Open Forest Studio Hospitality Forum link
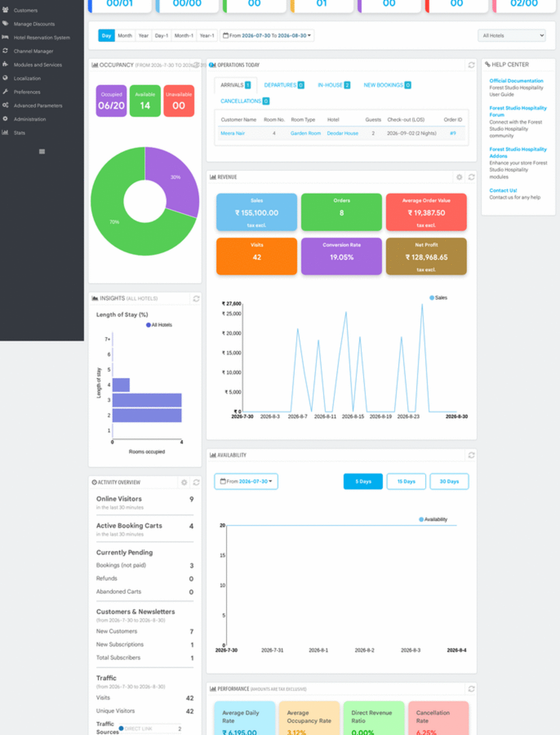The width and height of the screenshot is (560, 735). [518, 111]
